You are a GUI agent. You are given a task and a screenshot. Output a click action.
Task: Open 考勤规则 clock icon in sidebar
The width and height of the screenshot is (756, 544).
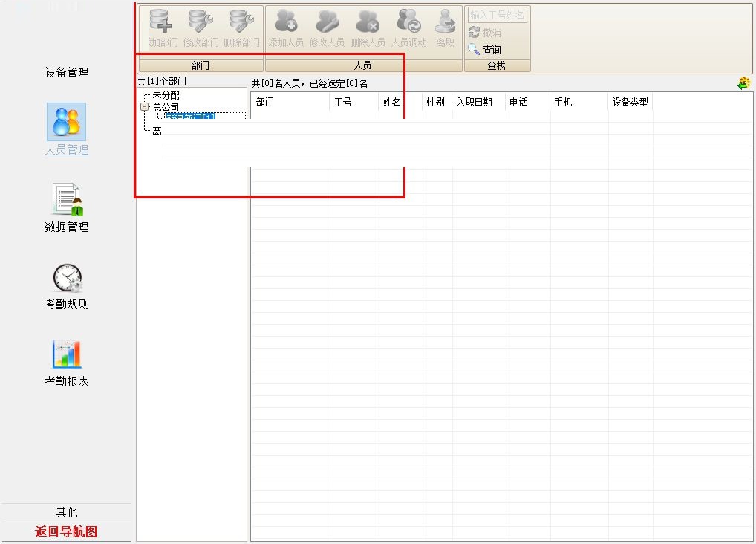coord(68,278)
